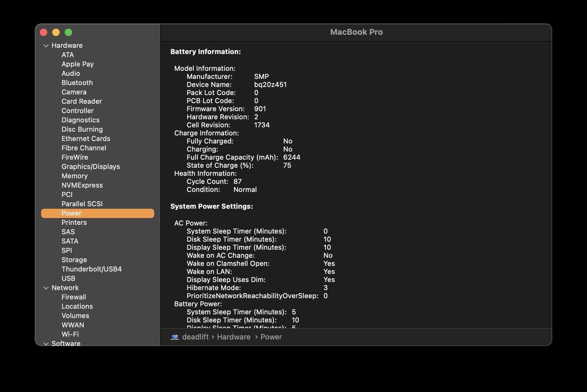The height and width of the screenshot is (392, 587).
Task: Click the Firmware Version value 901
Action: coord(260,109)
